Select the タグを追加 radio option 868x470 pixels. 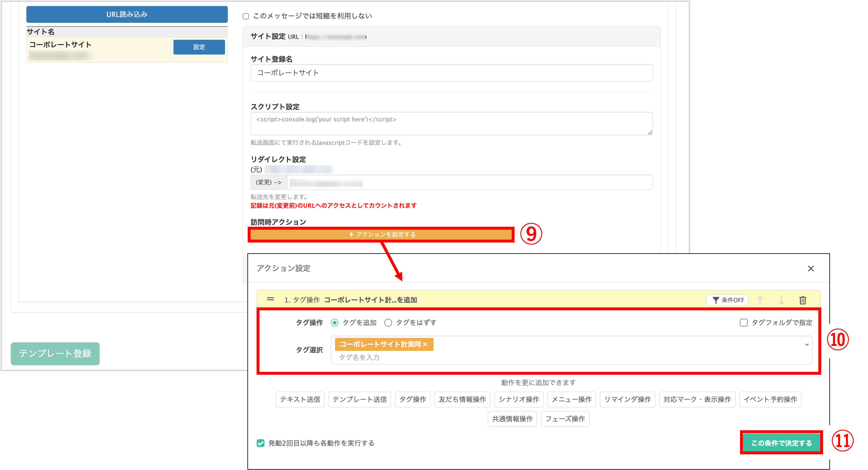click(335, 323)
